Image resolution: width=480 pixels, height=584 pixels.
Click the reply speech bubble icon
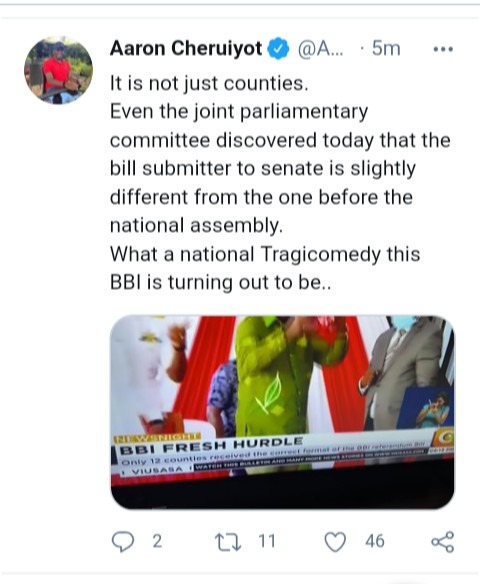click(123, 541)
